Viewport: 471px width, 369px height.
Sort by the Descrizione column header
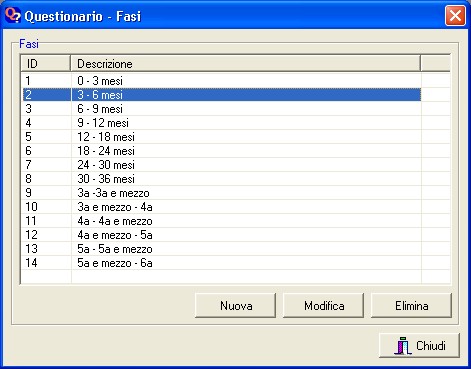click(246, 63)
